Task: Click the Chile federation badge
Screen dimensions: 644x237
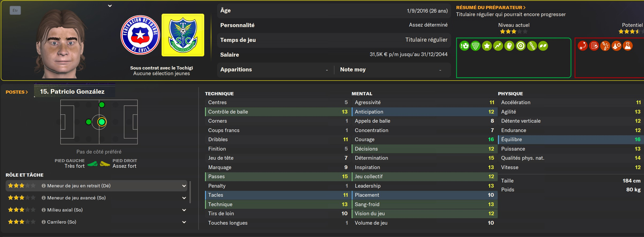Action: point(140,35)
